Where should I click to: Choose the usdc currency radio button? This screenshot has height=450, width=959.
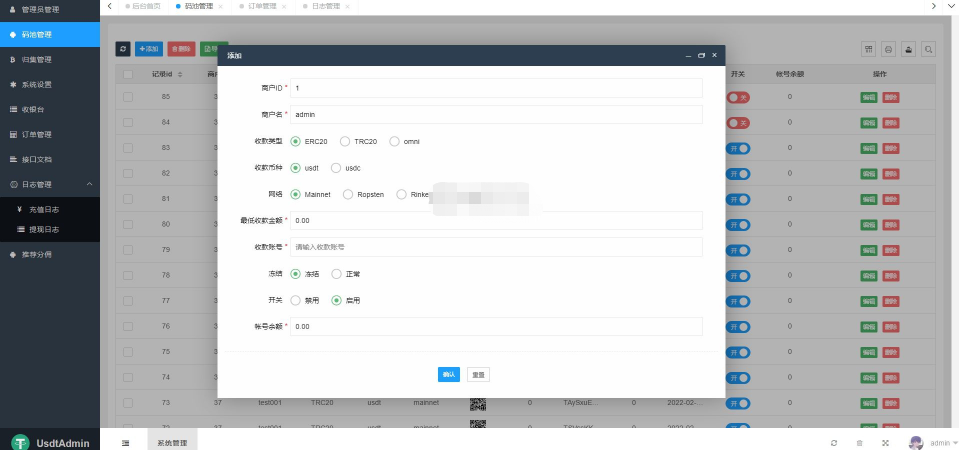click(336, 168)
